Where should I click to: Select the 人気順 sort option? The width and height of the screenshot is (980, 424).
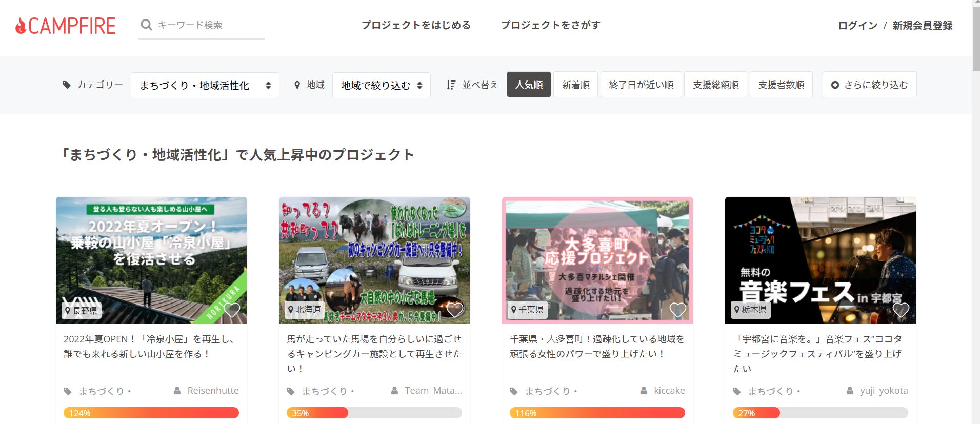coord(529,85)
